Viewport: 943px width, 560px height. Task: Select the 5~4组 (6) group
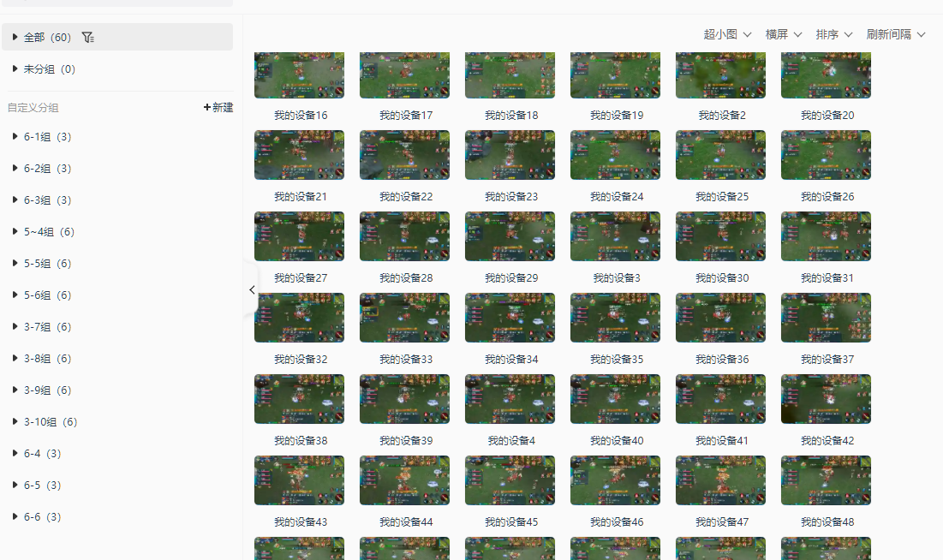[49, 232]
